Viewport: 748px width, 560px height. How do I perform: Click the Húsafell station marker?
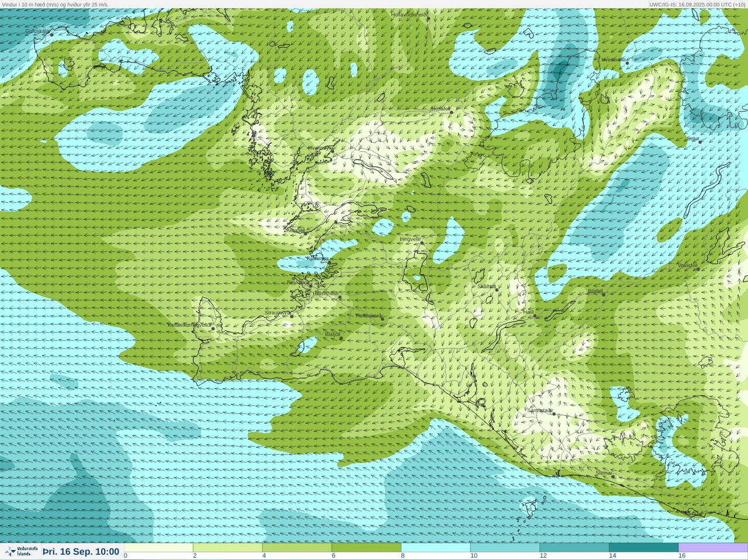pos(451,112)
